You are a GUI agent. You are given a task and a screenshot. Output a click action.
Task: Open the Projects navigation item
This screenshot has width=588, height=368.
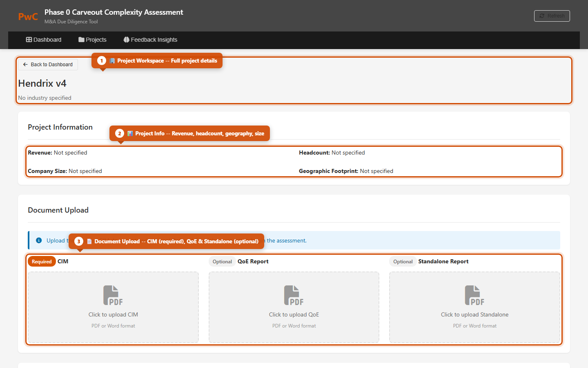(x=92, y=39)
